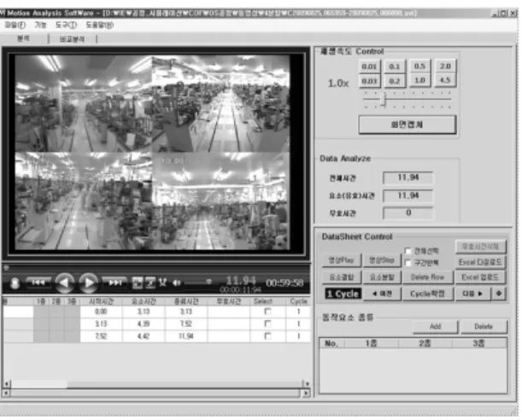Image resolution: width=522 pixels, height=420 pixels.
Task: Select the element-time cell showing 4.39
Action: click(144, 324)
